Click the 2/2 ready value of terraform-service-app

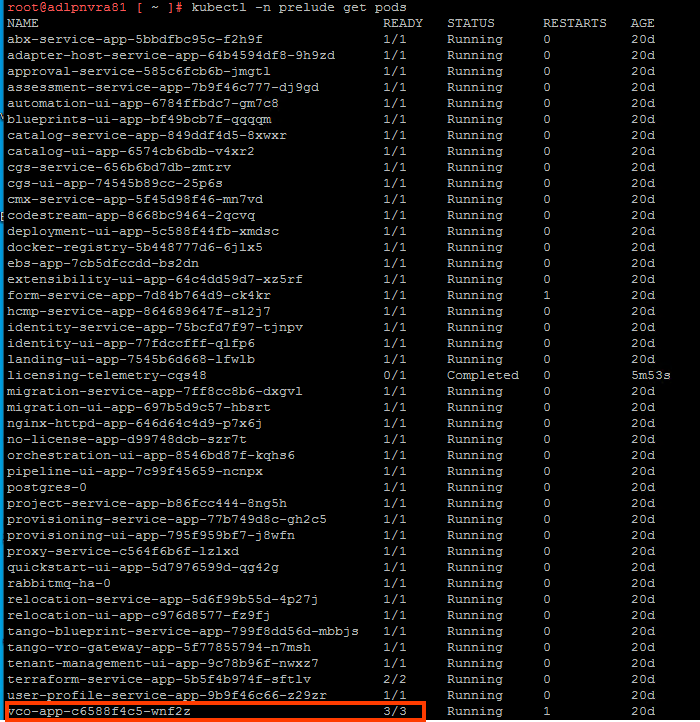coord(395,679)
